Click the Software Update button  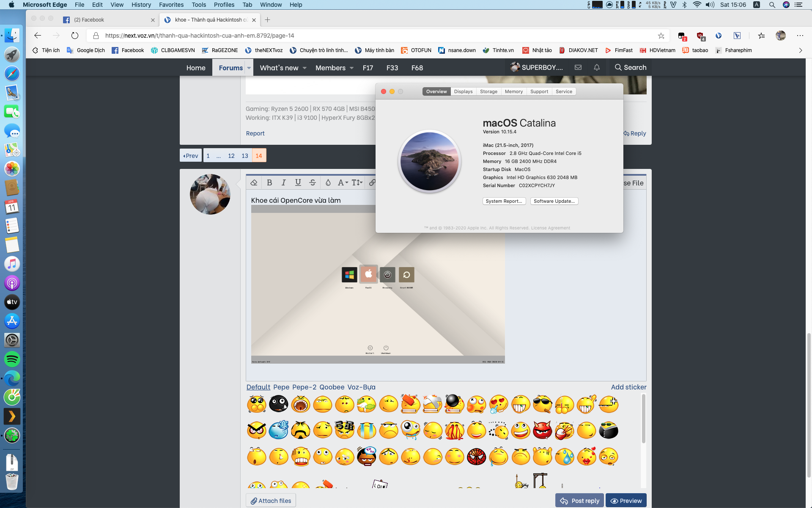tap(554, 201)
